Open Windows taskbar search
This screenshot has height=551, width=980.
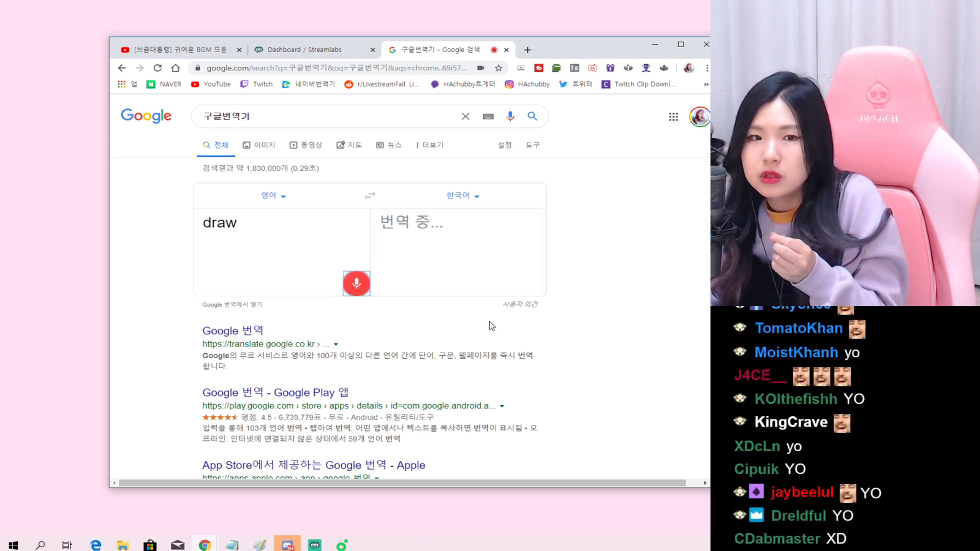coord(40,545)
